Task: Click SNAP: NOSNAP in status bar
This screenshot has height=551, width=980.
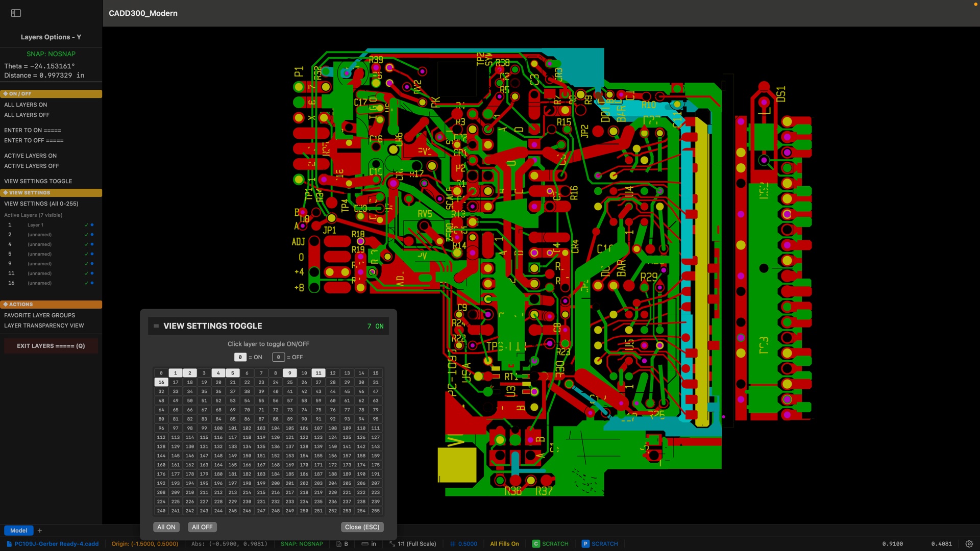Action: click(302, 544)
